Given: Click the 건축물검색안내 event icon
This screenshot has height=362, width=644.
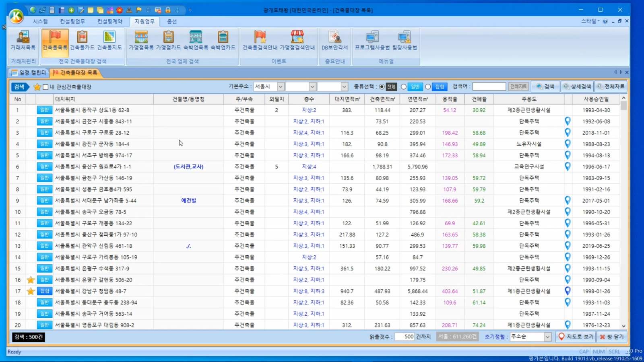Looking at the screenshot, I should (x=260, y=40).
